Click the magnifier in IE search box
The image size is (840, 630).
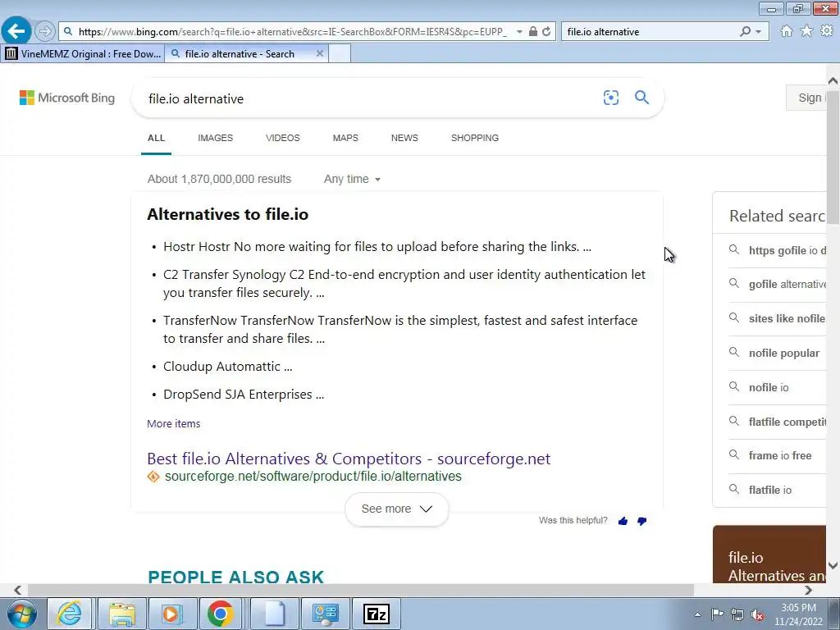(x=745, y=32)
